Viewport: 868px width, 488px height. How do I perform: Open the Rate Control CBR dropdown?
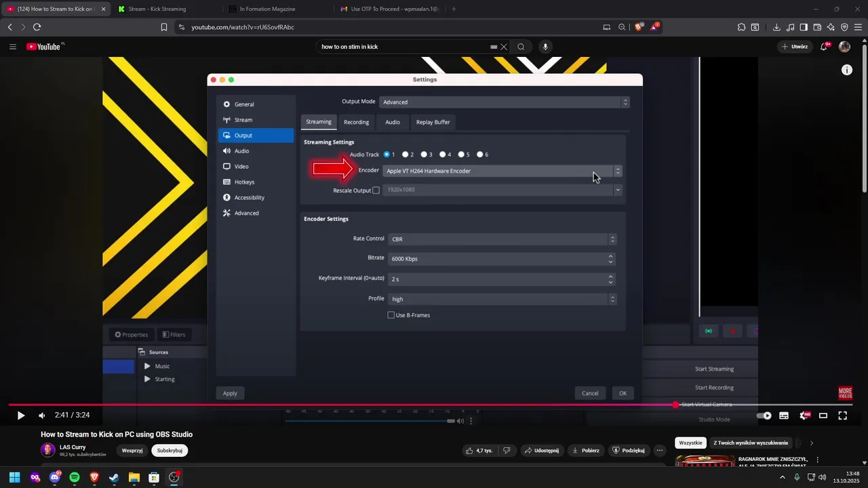pyautogui.click(x=502, y=239)
